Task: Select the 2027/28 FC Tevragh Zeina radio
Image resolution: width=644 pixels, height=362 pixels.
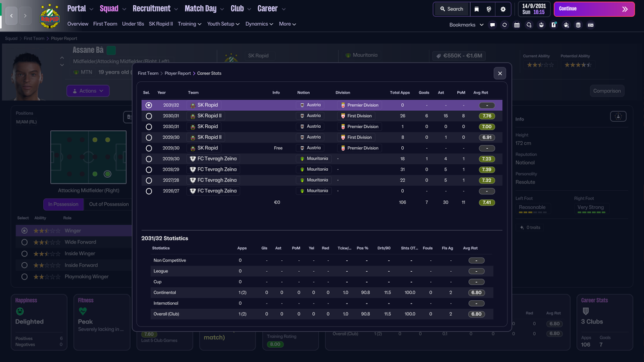Action: (149, 180)
